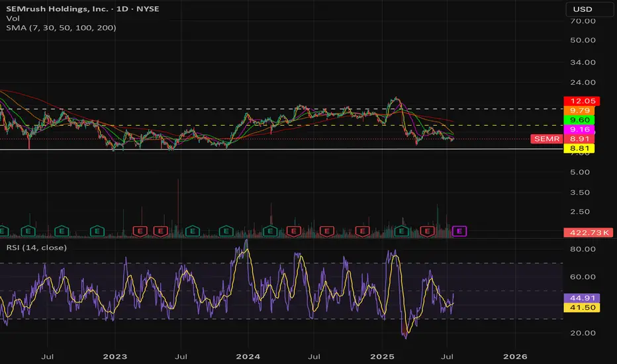Click the Jul label between 2025 and 2026
Viewport: 617px width, 364px height.
pos(447,357)
